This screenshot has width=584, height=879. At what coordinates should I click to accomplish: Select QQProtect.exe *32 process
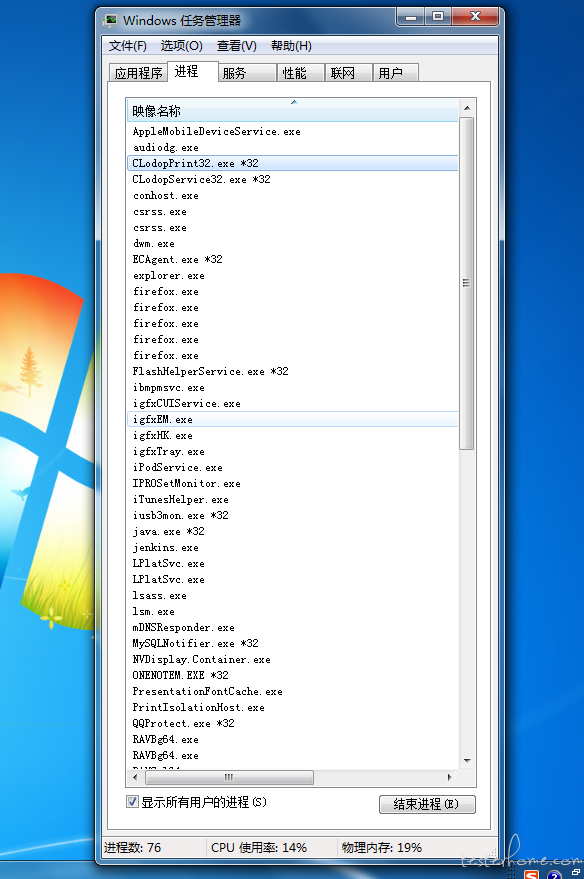(x=292, y=723)
